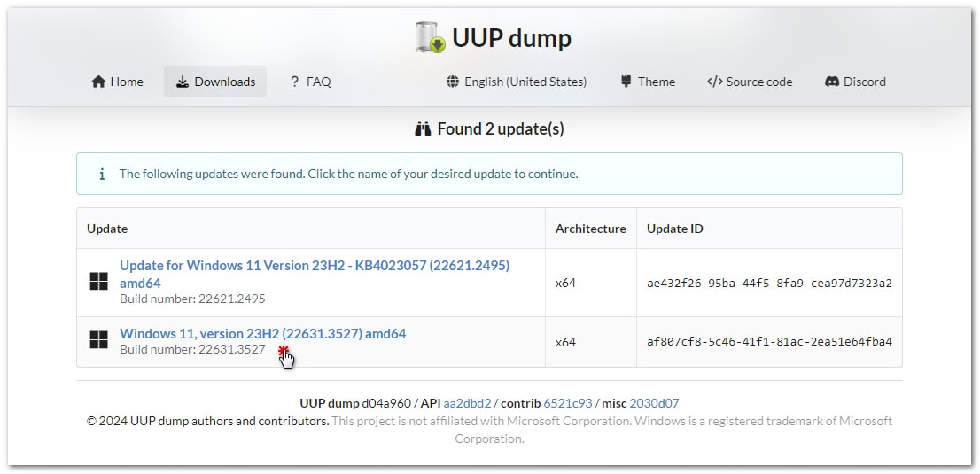This screenshot has width=980, height=474.
Task: Open the Theme menu
Action: click(x=648, y=82)
